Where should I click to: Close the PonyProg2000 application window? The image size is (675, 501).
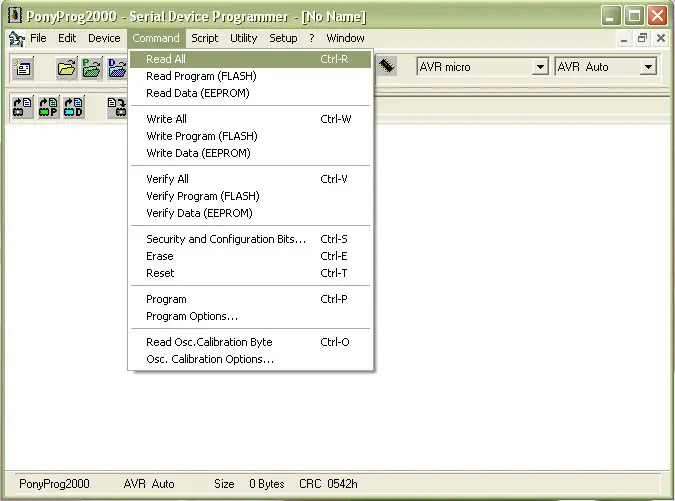(658, 16)
